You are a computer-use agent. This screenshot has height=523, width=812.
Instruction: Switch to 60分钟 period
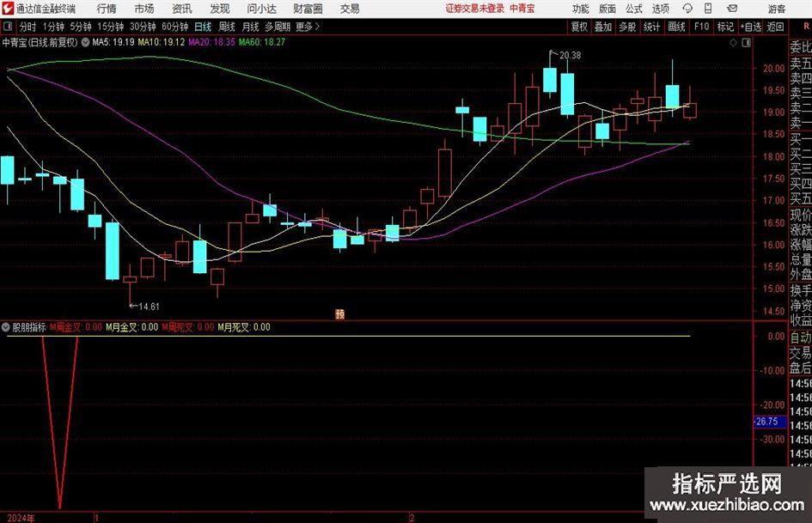[174, 27]
